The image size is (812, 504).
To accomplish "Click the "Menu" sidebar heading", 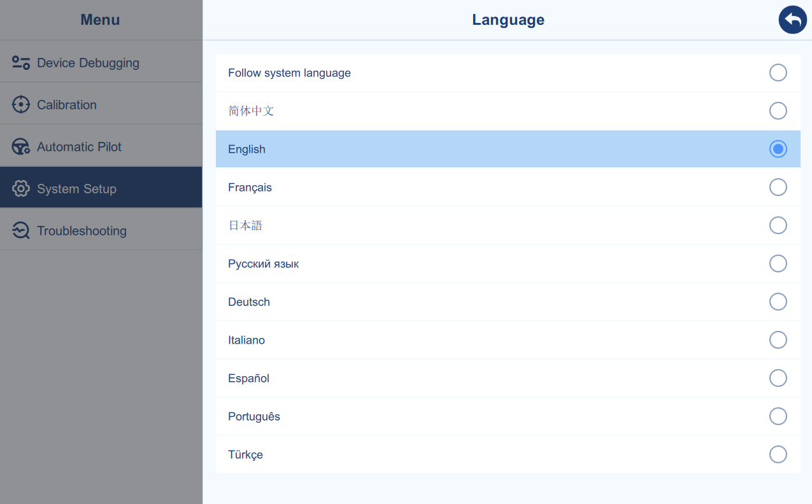I will (100, 20).
